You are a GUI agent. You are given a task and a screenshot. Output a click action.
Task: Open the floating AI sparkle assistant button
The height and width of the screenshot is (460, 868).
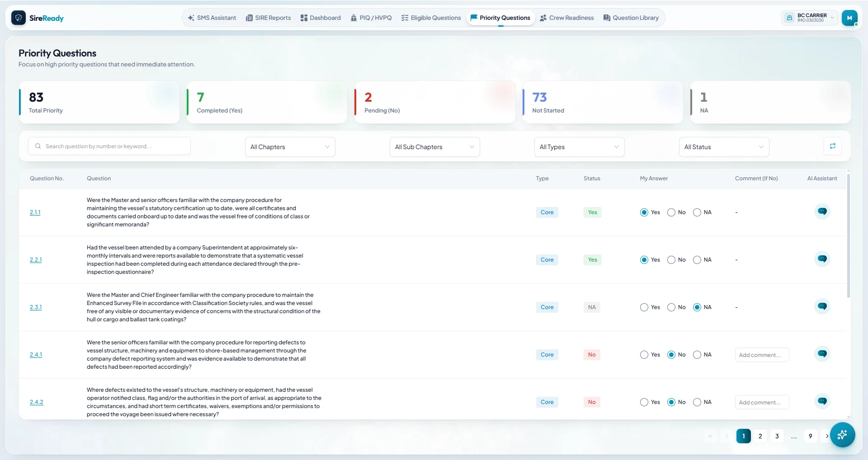pyautogui.click(x=842, y=435)
